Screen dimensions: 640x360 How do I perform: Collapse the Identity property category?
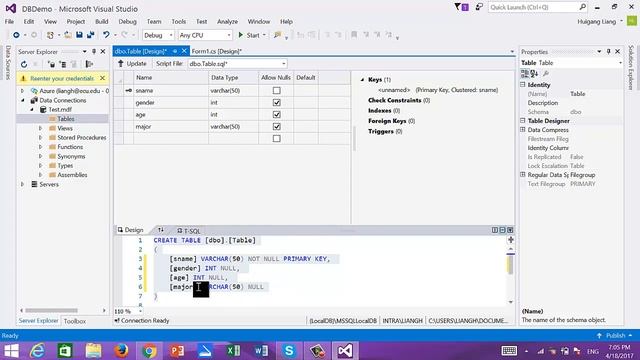[x=523, y=84]
